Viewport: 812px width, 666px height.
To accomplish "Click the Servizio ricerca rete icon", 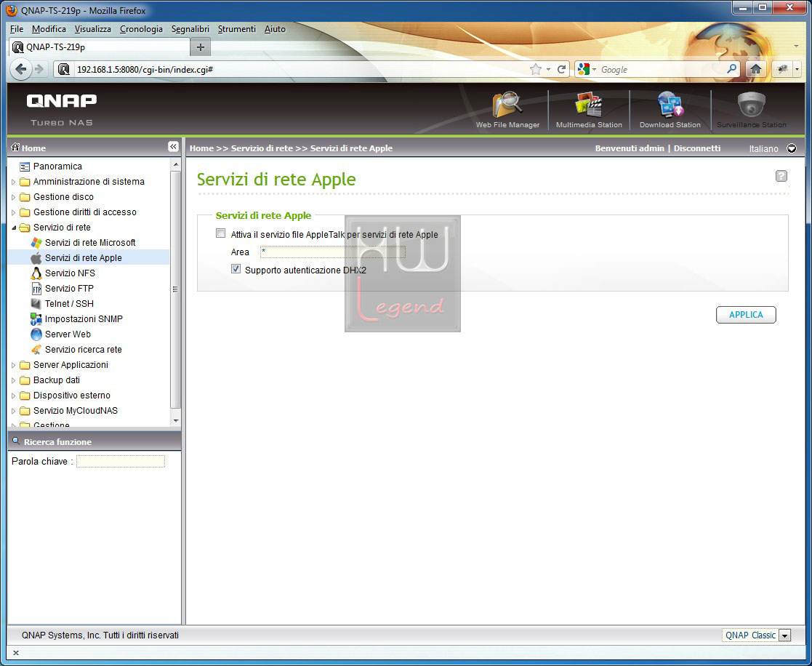I will [36, 350].
